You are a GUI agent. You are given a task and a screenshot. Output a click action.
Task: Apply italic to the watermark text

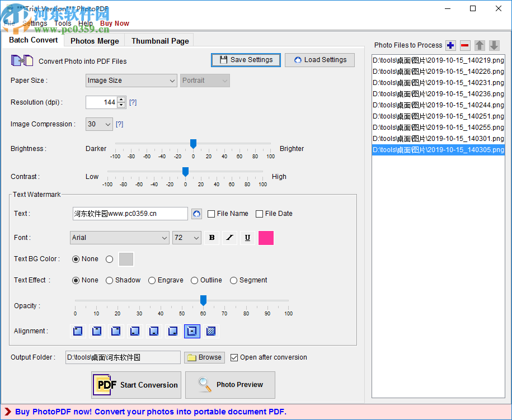click(x=229, y=238)
